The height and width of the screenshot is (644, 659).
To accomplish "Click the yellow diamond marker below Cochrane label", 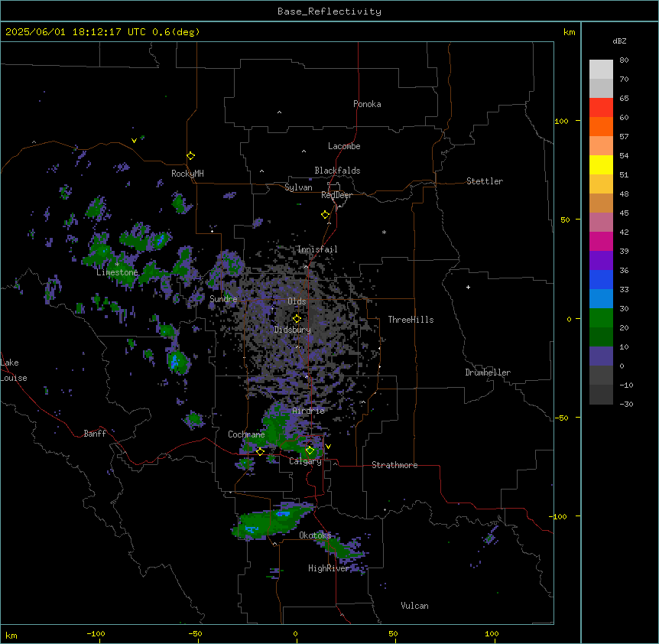I will click(260, 451).
